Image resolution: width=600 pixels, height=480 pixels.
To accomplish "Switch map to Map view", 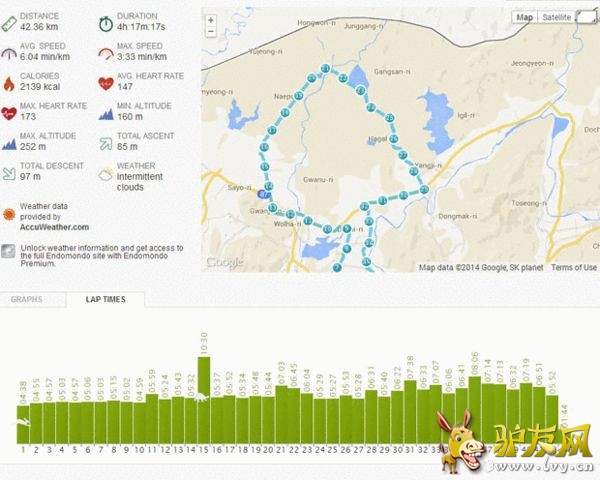I will tap(525, 17).
